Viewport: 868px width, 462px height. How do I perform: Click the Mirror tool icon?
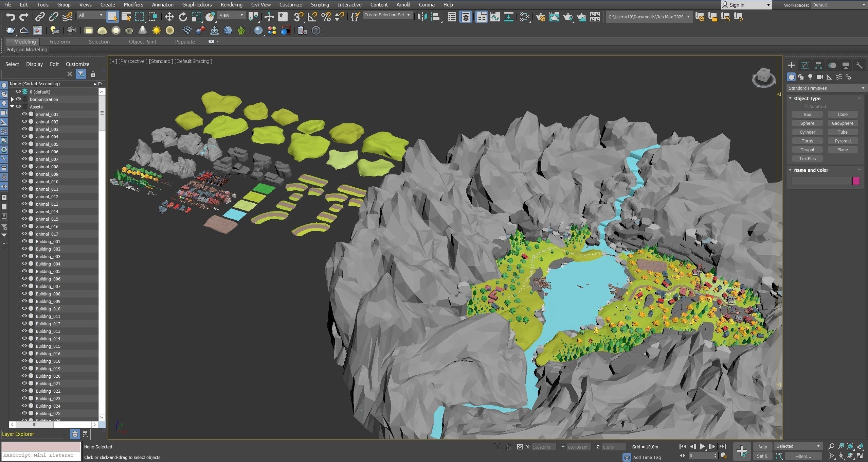coord(422,17)
